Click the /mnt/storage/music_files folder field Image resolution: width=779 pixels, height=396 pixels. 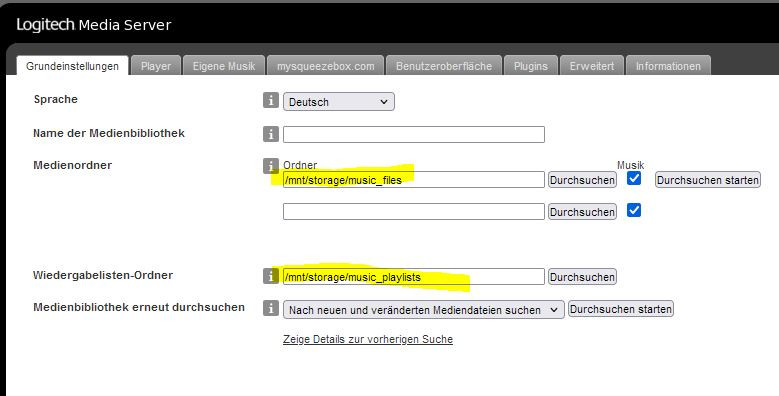pyautogui.click(x=414, y=179)
